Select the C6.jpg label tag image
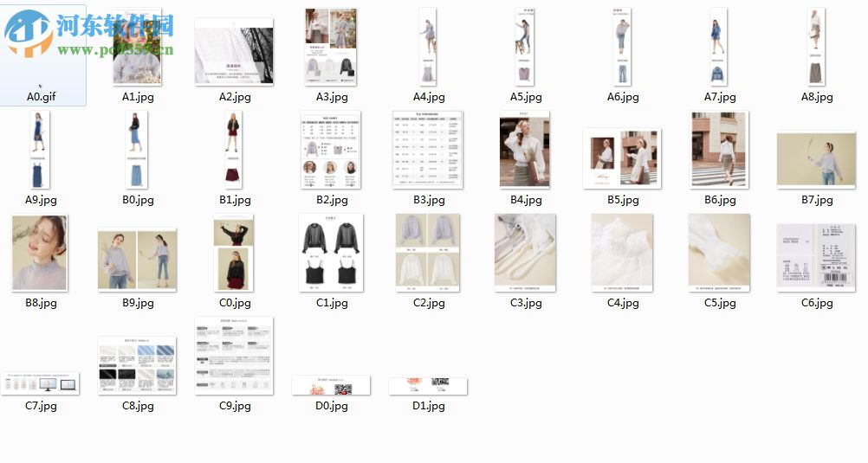 (817, 258)
